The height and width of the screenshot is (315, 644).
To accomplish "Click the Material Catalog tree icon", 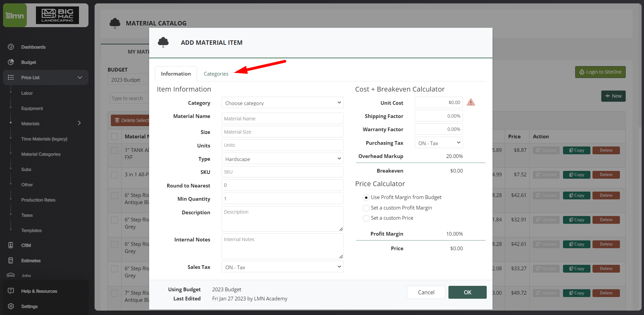I will [115, 23].
